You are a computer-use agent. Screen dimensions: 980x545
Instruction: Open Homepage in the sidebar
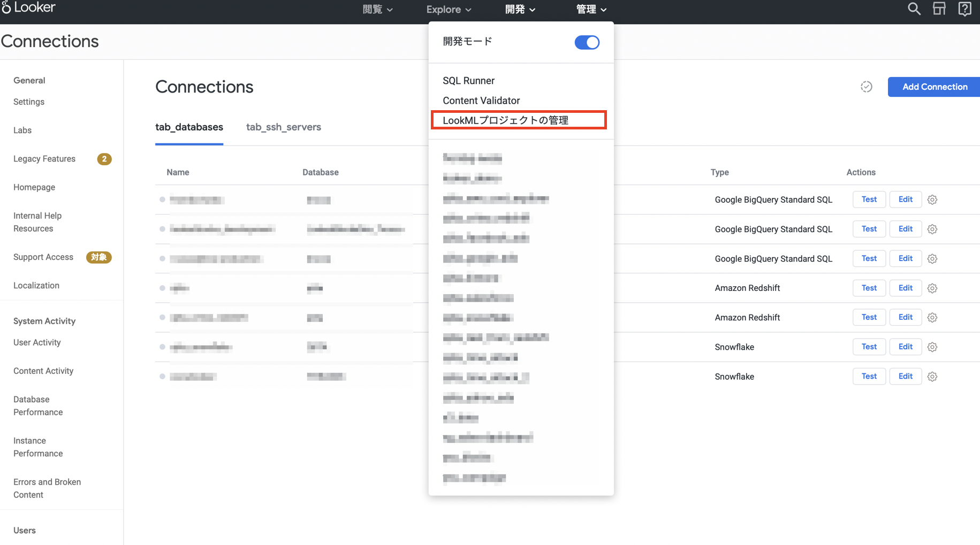click(34, 187)
